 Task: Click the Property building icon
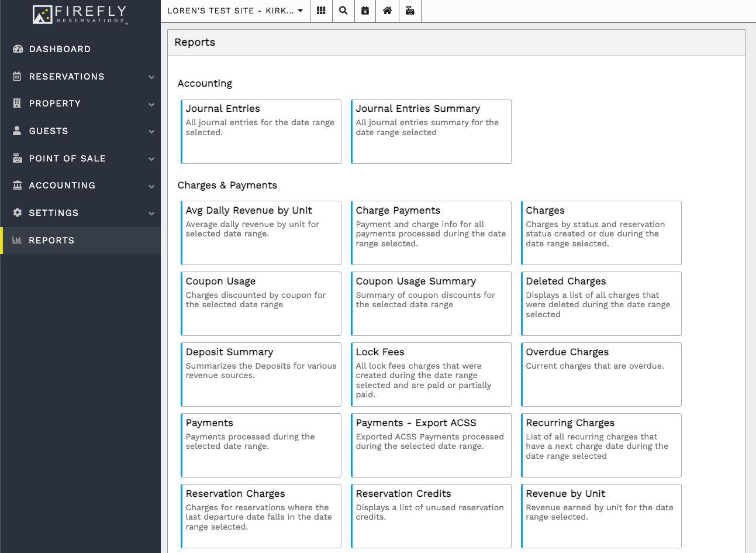(17, 103)
